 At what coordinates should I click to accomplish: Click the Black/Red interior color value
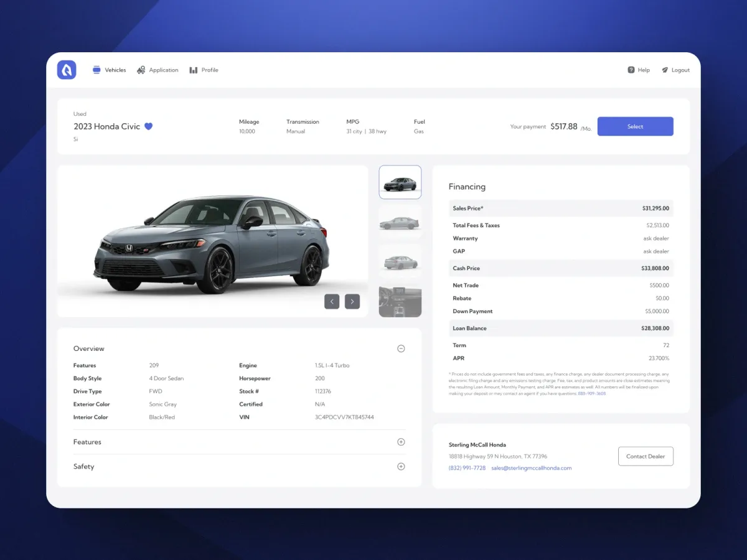162,417
